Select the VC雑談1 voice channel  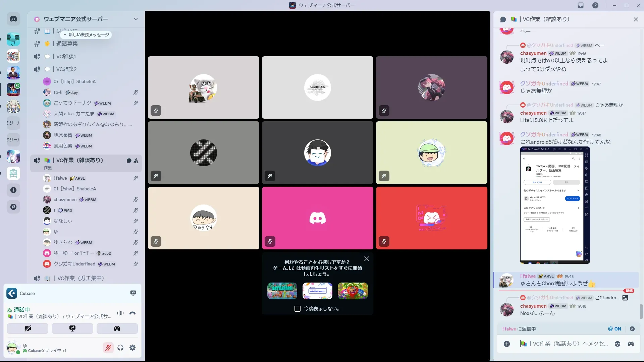(66, 56)
